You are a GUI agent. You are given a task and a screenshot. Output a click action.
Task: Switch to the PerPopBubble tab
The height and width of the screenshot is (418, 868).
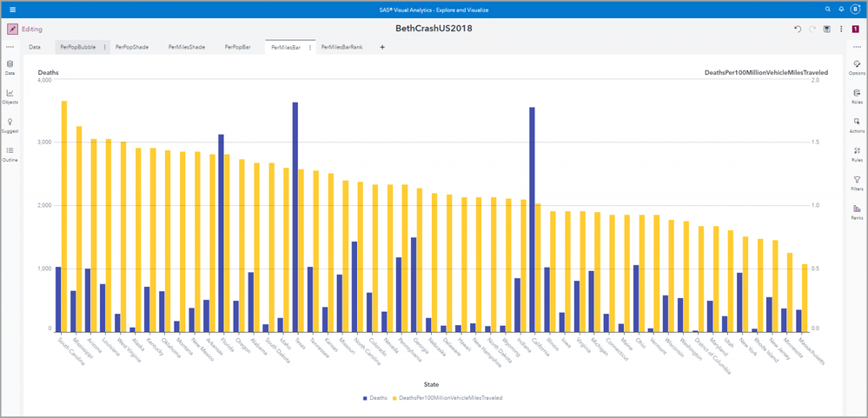pos(78,48)
